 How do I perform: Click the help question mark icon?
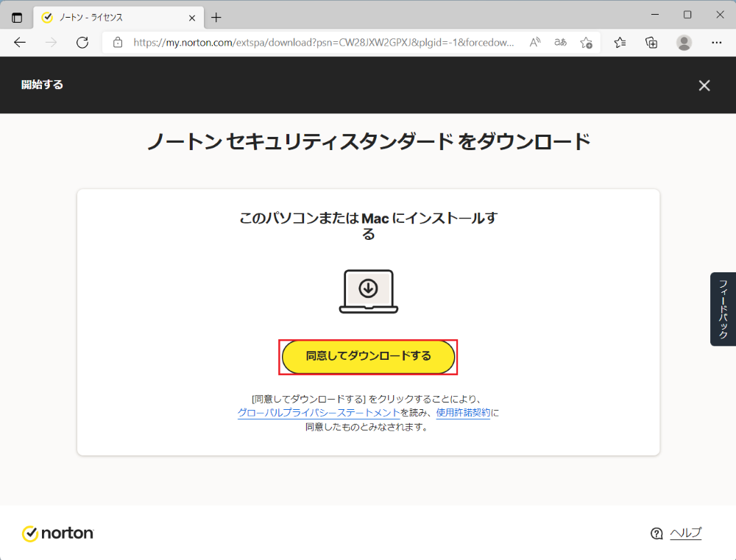(657, 534)
